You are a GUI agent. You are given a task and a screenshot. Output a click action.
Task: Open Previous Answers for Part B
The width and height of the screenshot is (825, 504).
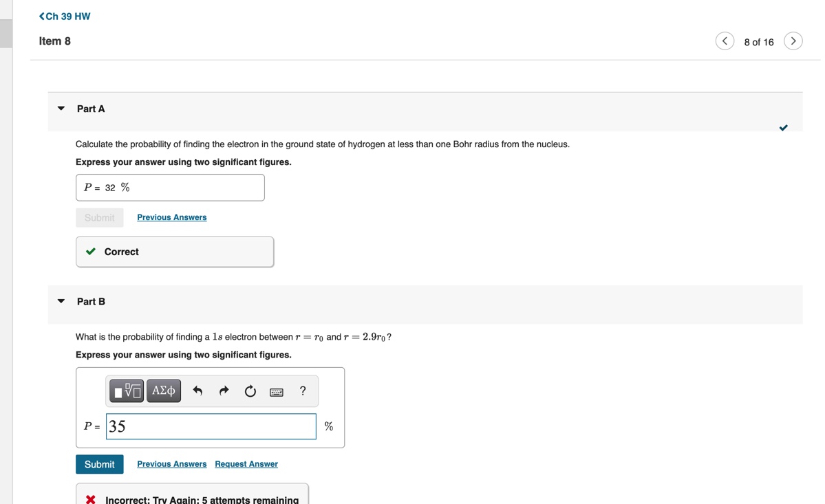click(172, 463)
